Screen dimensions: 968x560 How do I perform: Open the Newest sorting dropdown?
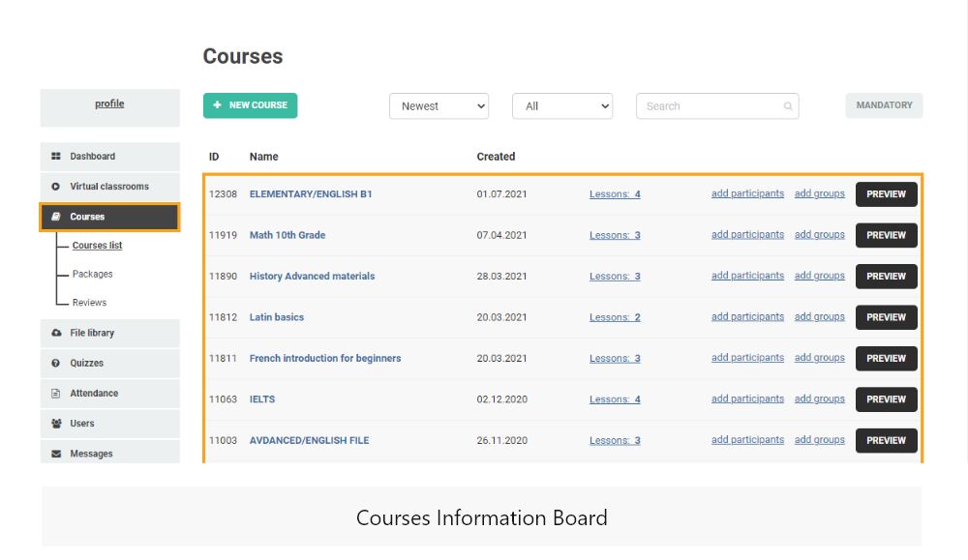pyautogui.click(x=439, y=107)
